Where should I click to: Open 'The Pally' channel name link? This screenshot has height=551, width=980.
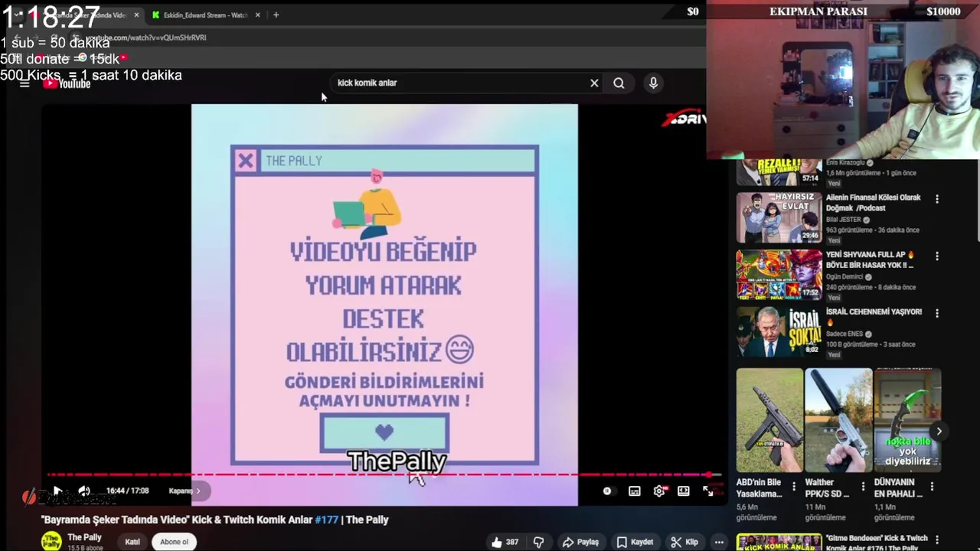[x=84, y=537]
